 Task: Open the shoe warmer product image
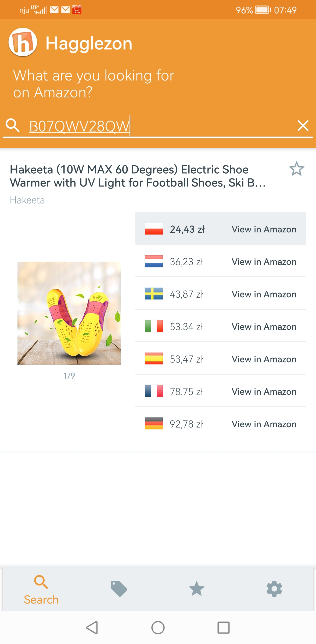click(69, 313)
